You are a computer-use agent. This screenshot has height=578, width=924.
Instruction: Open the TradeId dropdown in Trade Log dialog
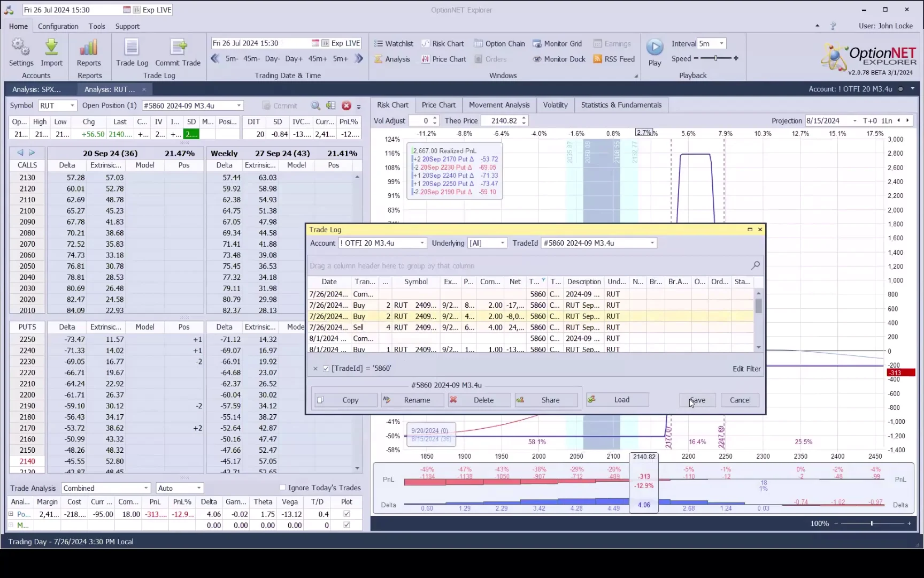[652, 244]
